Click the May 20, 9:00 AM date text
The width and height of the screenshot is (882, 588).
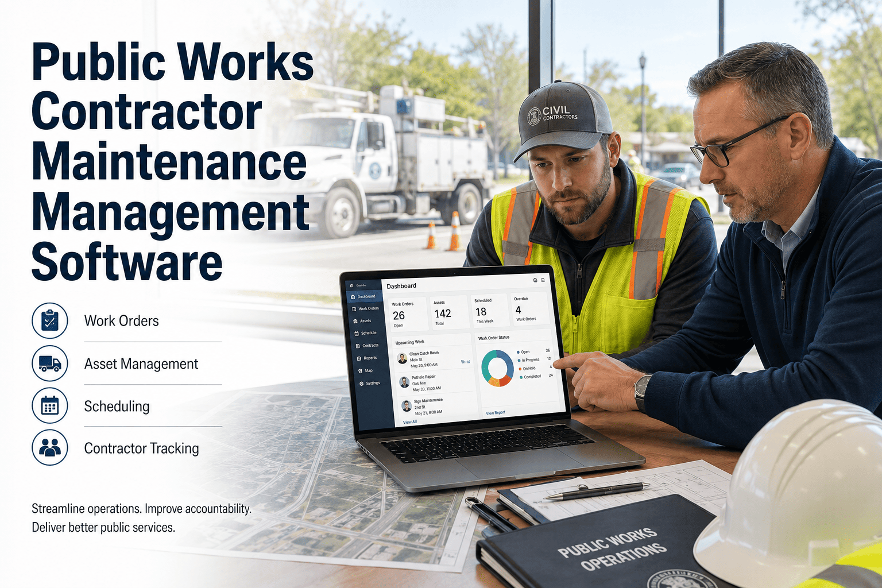click(424, 365)
